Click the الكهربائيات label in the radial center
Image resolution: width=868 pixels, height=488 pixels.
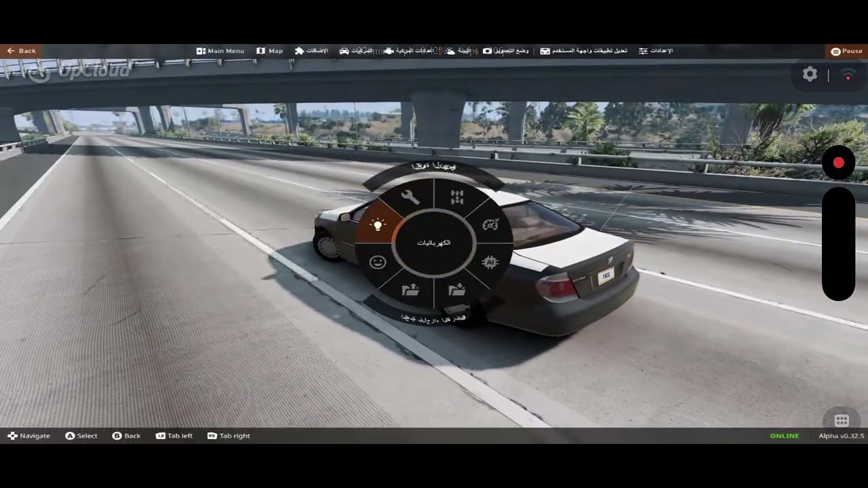pos(434,243)
